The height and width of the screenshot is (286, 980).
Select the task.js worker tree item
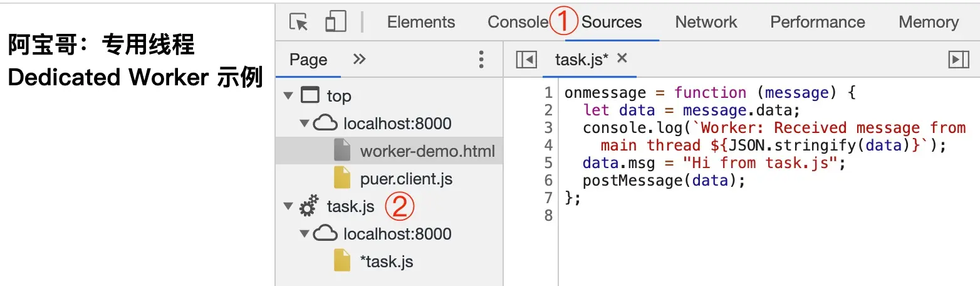pyautogui.click(x=351, y=206)
